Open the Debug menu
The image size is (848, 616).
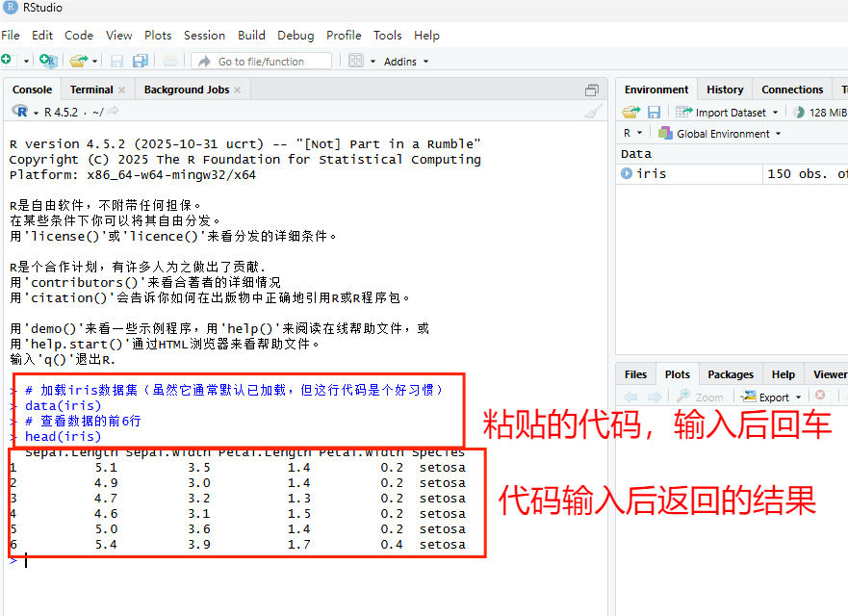click(296, 36)
